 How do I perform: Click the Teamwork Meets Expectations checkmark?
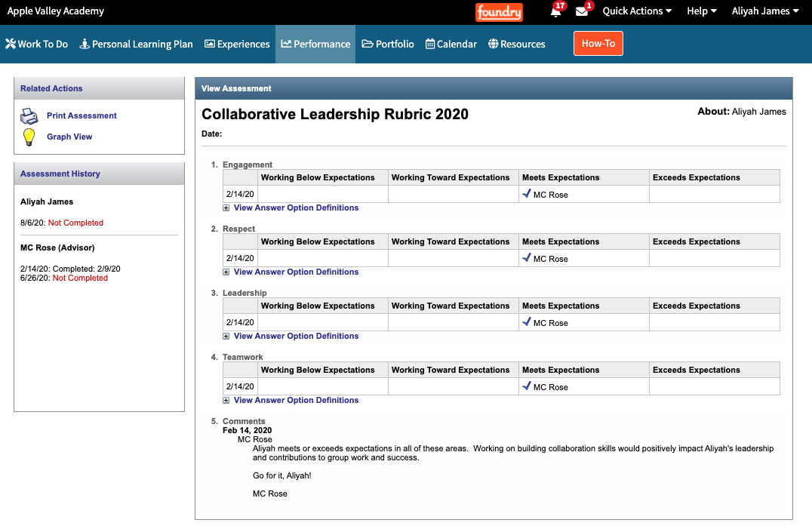click(x=527, y=386)
